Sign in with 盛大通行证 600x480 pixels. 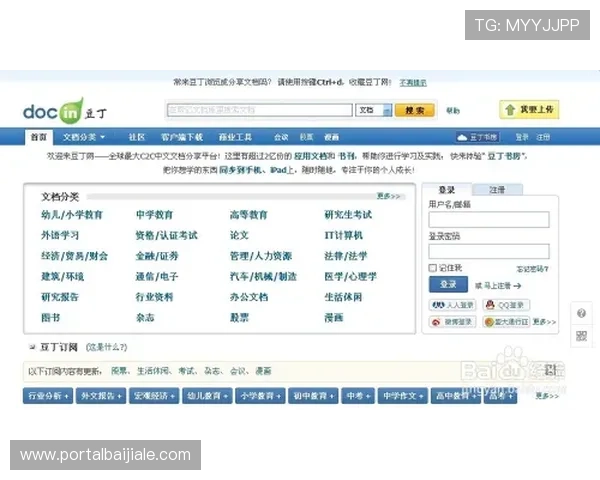pos(506,322)
